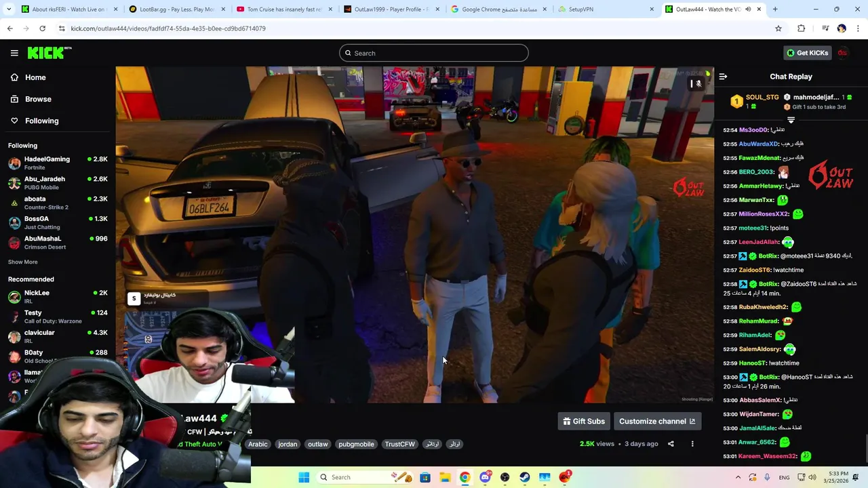The width and height of the screenshot is (868, 488).
Task: Open Chrome extensions menu
Action: click(802, 28)
